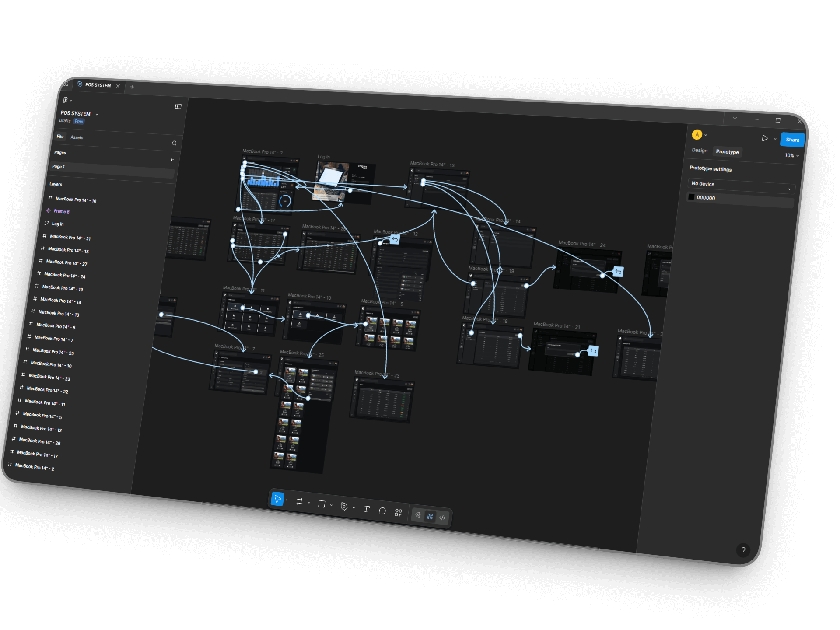Select the Pen tool
This screenshot has height=630, width=840.
point(344,507)
